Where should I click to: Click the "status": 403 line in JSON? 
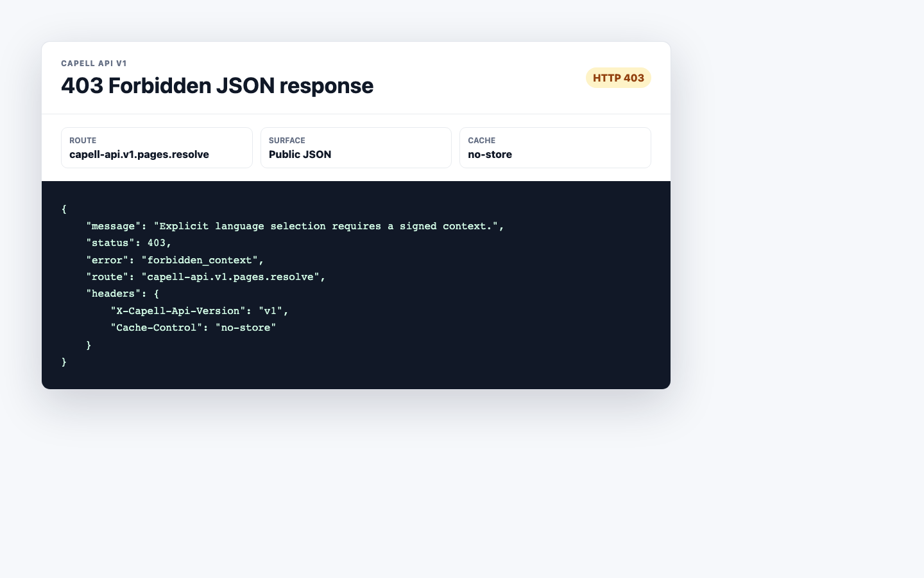(129, 243)
